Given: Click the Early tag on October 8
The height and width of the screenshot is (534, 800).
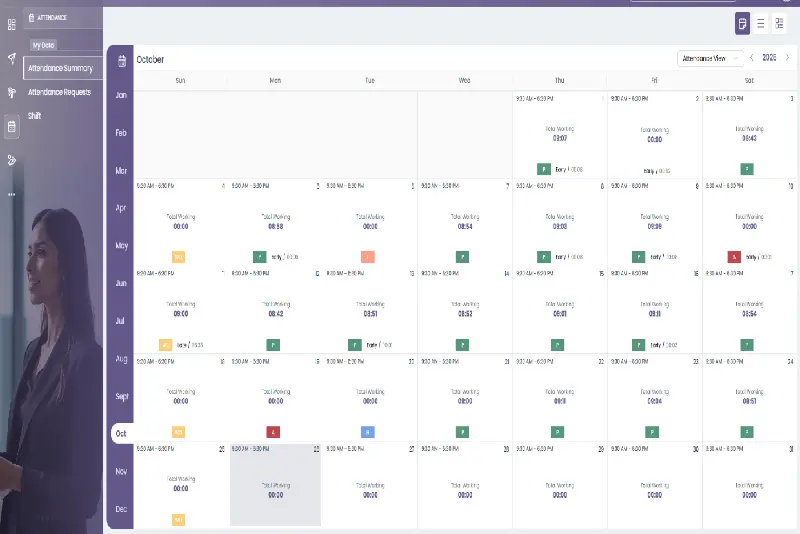Looking at the screenshot, I should [x=569, y=257].
